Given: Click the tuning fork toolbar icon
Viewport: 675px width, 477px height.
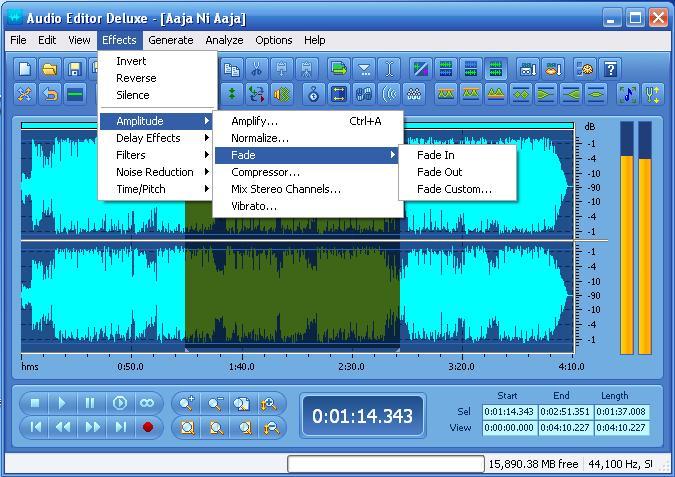Looking at the screenshot, I should [x=653, y=94].
